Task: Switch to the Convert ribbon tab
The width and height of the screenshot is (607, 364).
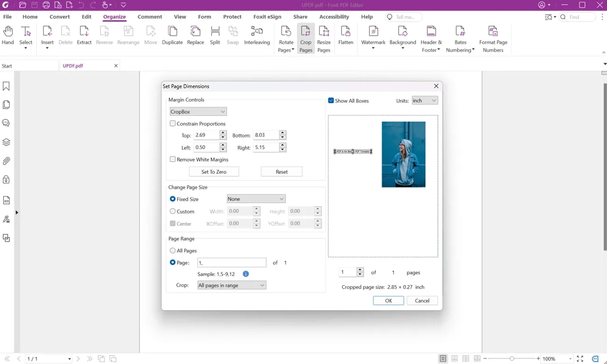Action: [59, 16]
